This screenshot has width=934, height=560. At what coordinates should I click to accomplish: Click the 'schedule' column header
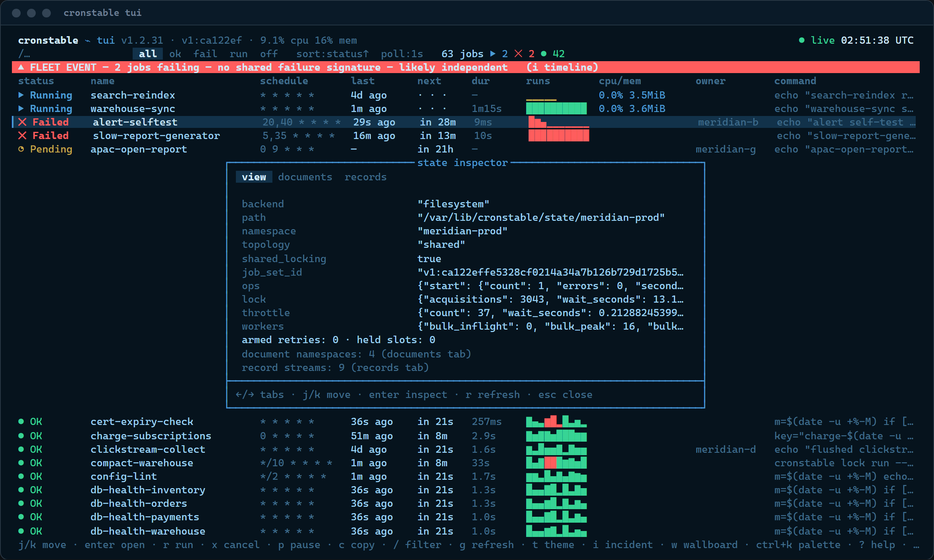tap(284, 81)
